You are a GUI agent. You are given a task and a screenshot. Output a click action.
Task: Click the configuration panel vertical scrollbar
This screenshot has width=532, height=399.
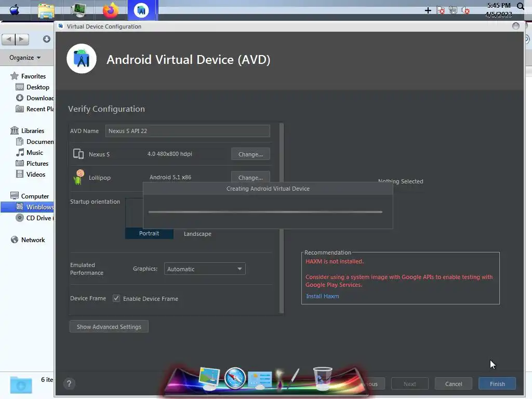click(x=281, y=218)
